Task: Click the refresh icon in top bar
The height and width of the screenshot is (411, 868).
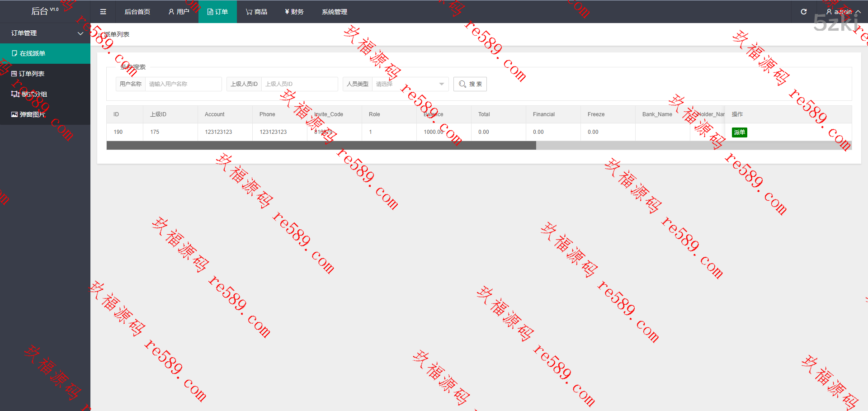Action: coord(804,12)
